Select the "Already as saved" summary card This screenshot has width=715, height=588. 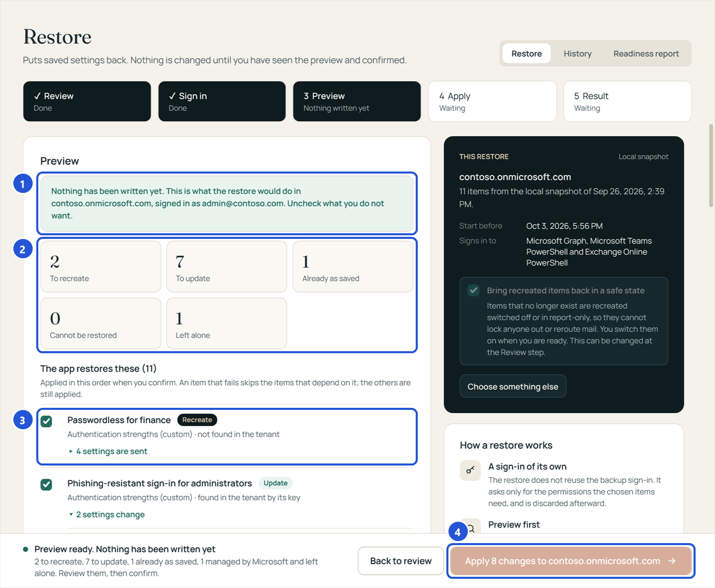coord(353,267)
